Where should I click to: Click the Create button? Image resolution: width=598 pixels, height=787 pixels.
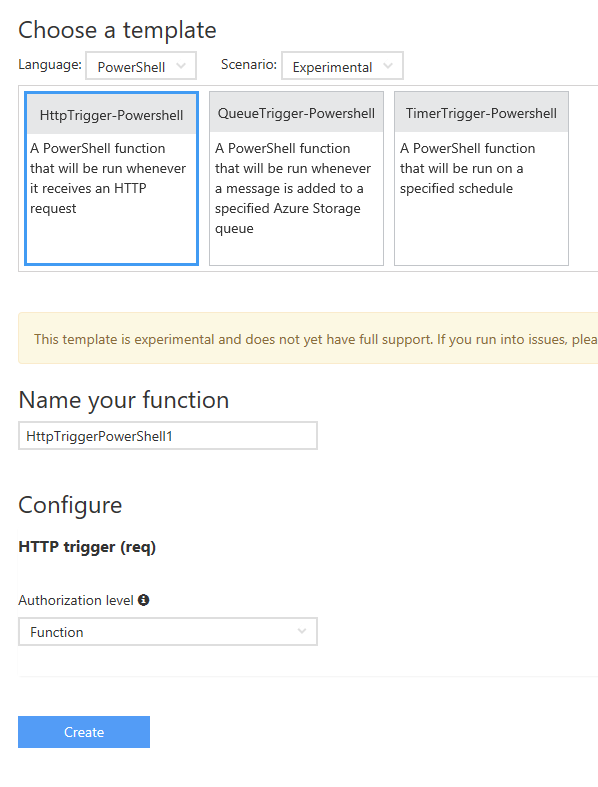84,732
